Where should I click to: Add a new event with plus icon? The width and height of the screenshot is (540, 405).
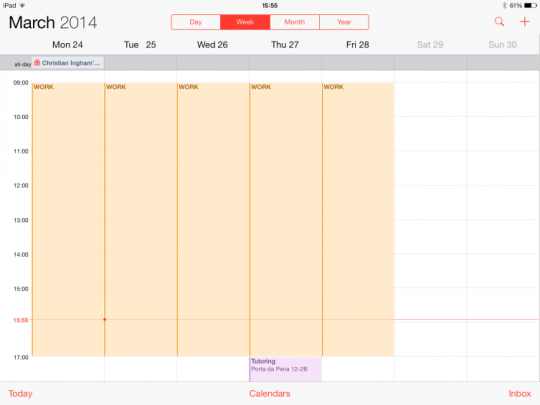525,22
